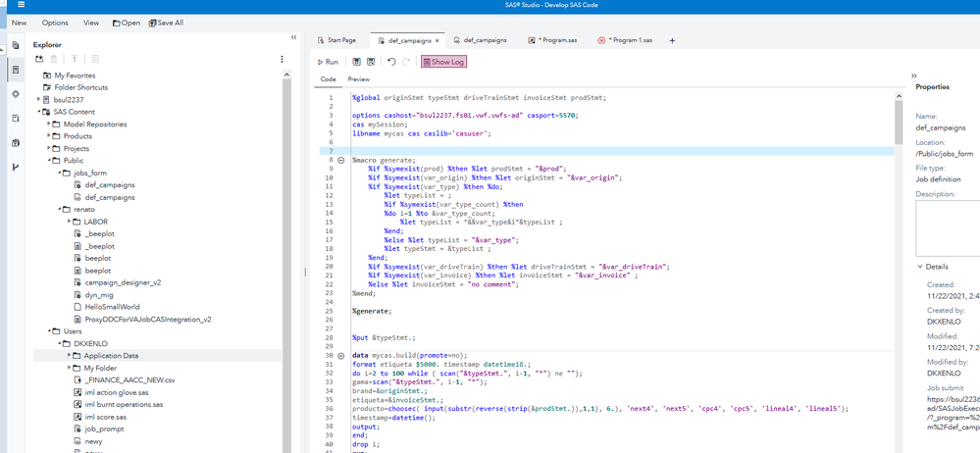The width and height of the screenshot is (980, 453).
Task: Add a new tab with the plus icon
Action: [672, 41]
